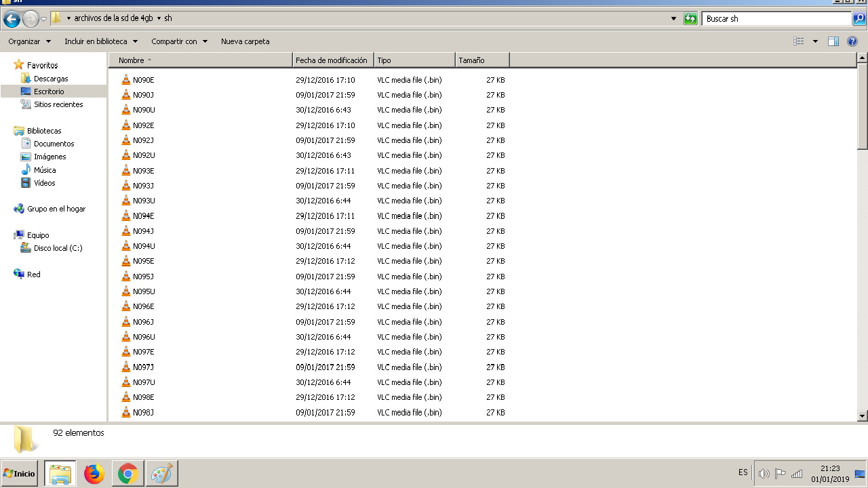
Task: Expand the address bar history dropdown
Action: (x=673, y=19)
